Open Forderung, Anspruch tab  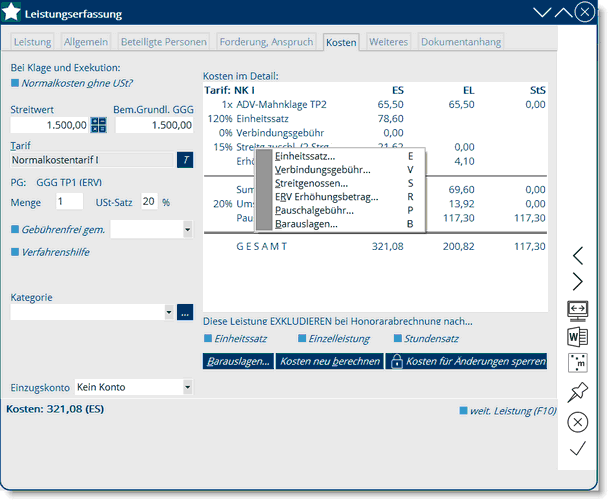[x=266, y=42]
